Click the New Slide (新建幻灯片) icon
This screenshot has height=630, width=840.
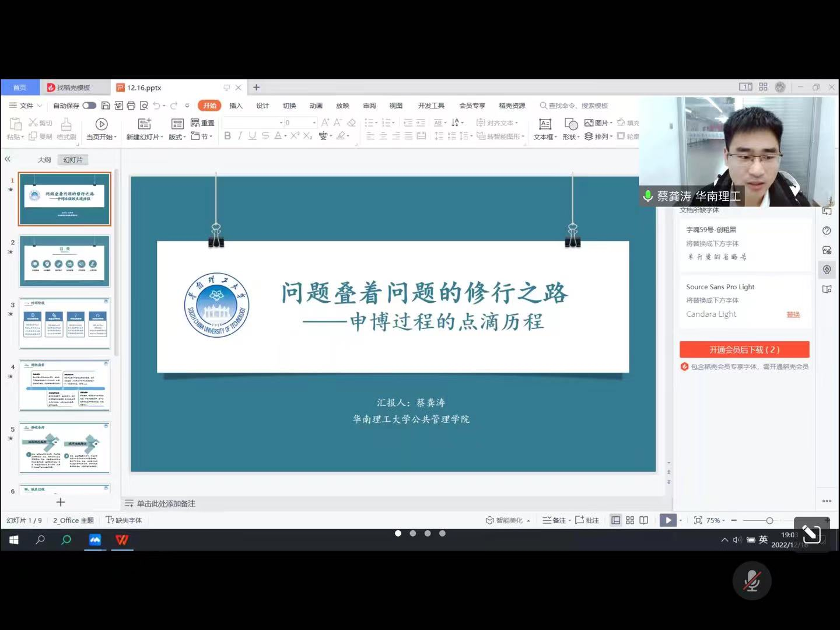pos(144,124)
